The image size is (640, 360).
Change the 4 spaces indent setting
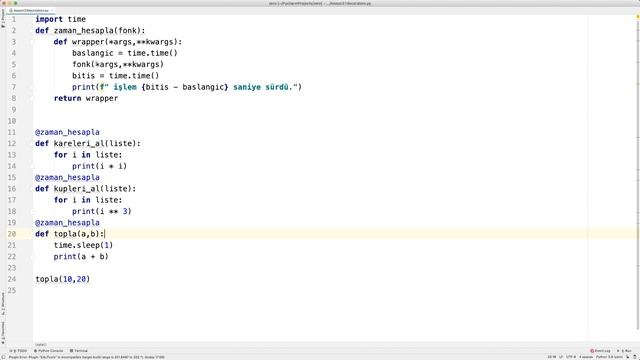[x=586, y=357]
